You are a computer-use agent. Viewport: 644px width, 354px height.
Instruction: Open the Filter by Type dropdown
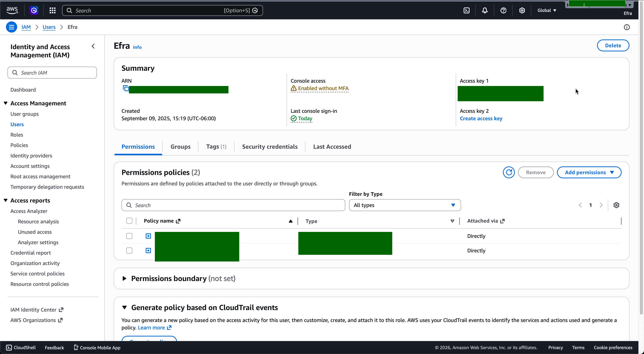click(x=405, y=205)
